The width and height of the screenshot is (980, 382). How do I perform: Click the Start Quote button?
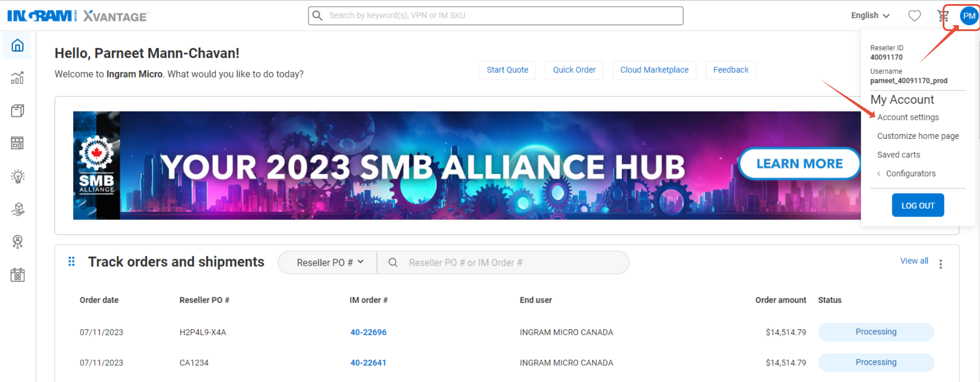click(x=507, y=70)
